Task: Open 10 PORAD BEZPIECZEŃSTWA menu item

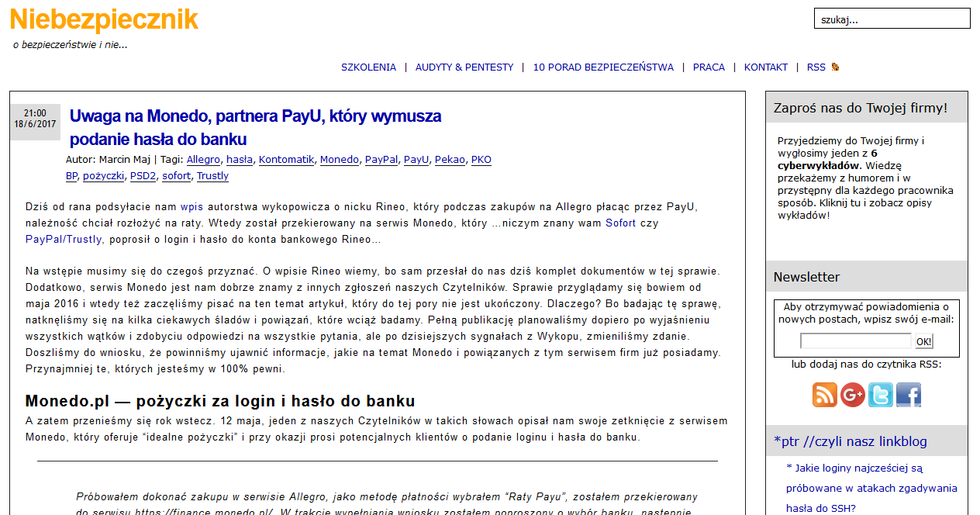Action: point(603,67)
